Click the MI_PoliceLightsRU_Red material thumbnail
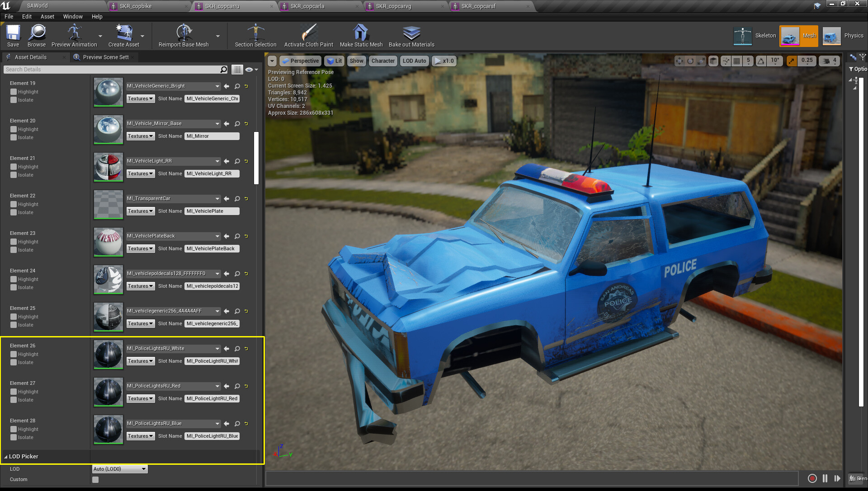Image resolution: width=868 pixels, height=491 pixels. click(x=108, y=392)
